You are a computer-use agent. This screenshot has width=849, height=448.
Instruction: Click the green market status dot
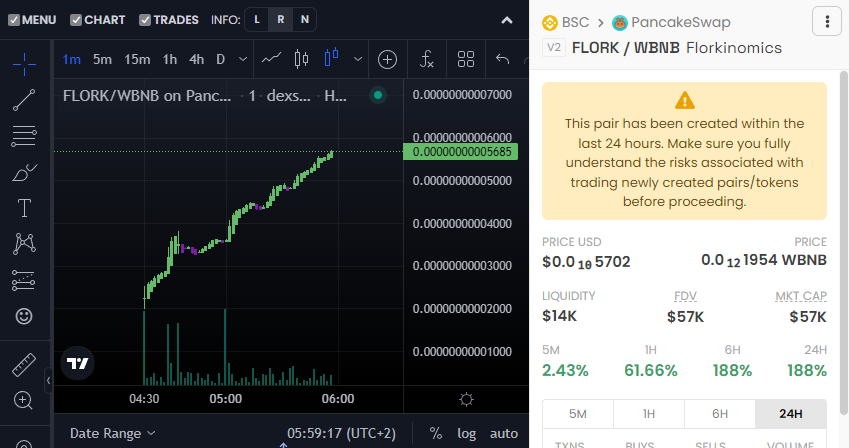pyautogui.click(x=378, y=95)
